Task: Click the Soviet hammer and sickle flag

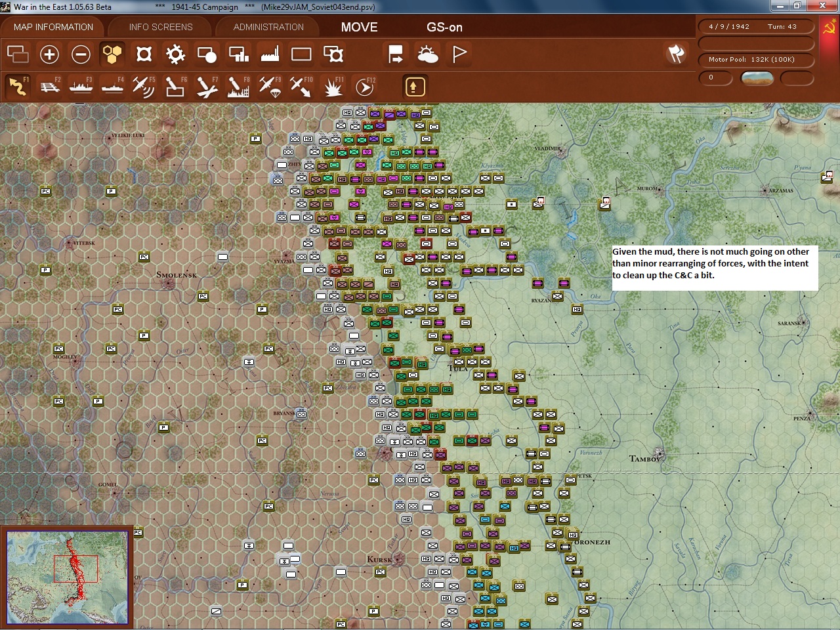Action: click(x=829, y=27)
